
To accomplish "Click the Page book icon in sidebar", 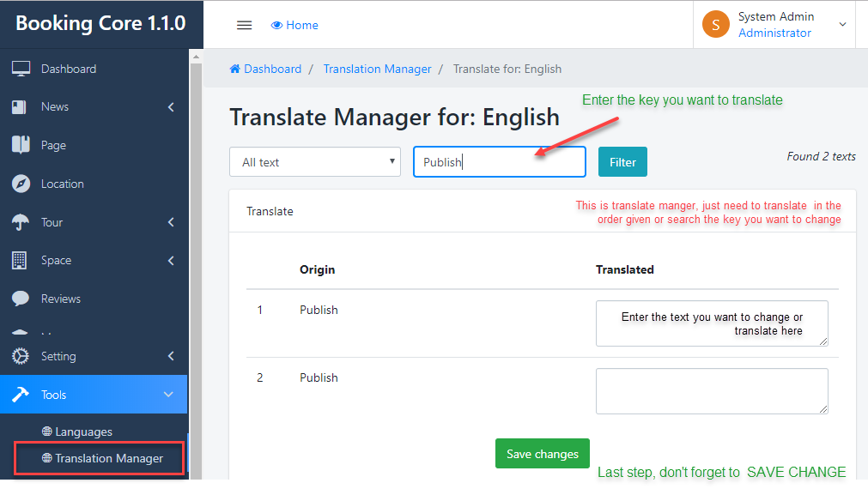I will (x=21, y=145).
